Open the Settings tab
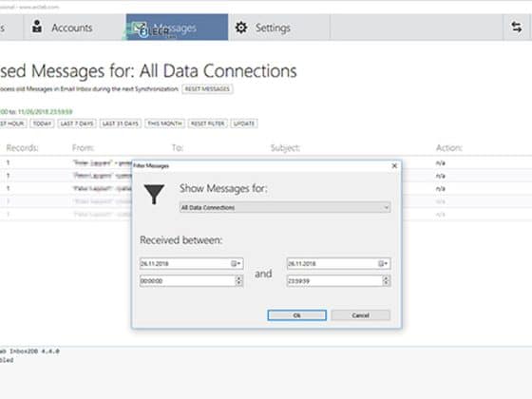Viewport: 532px width, 399px height. [x=279, y=28]
